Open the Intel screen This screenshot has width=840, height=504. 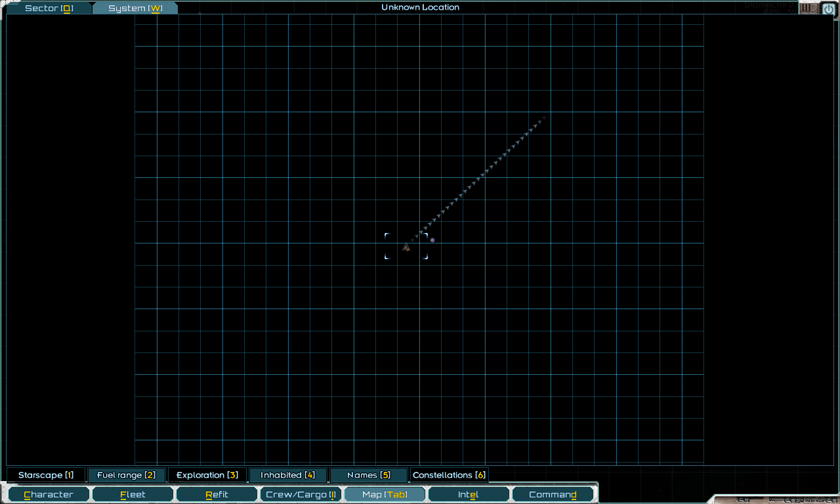468,495
